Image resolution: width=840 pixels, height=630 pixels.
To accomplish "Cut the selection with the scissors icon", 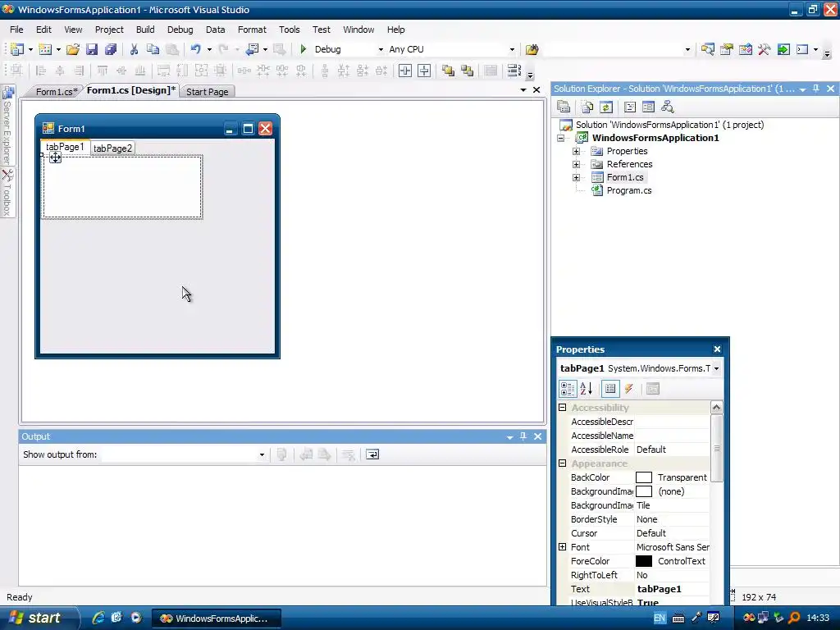I will point(134,49).
